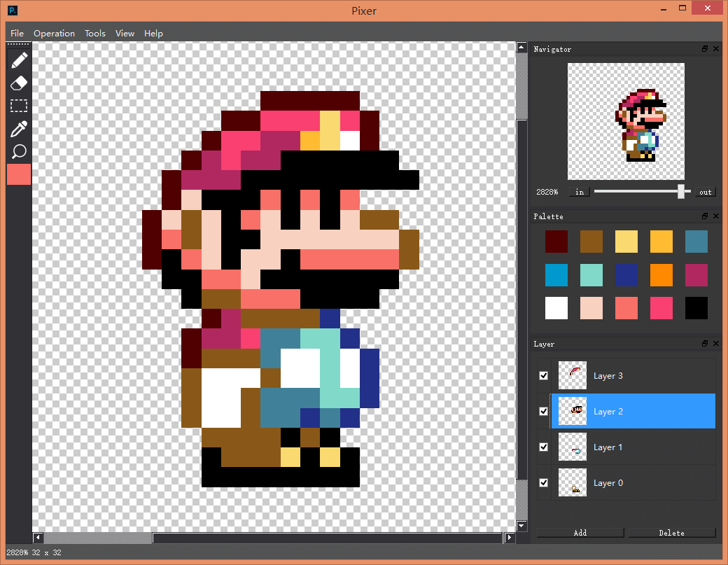Viewport: 728px width, 565px height.
Task: Click the vertical scrollbar up arrow
Action: pyautogui.click(x=521, y=48)
